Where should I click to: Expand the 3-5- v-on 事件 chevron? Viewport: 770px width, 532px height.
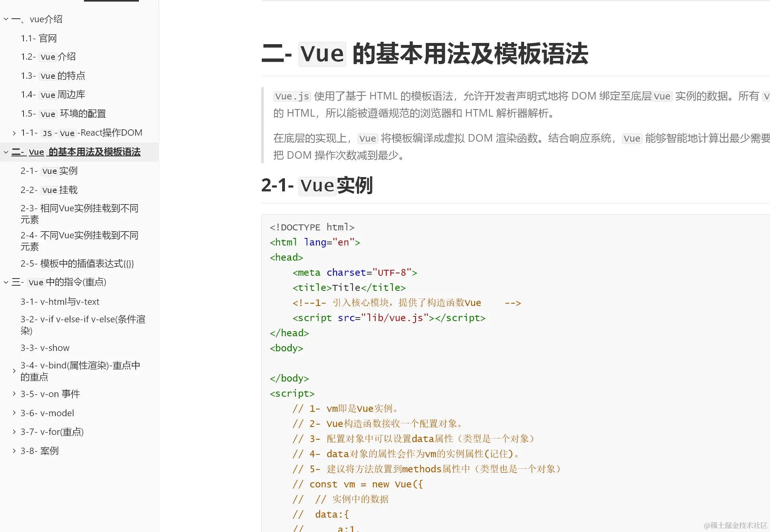pyautogui.click(x=14, y=394)
